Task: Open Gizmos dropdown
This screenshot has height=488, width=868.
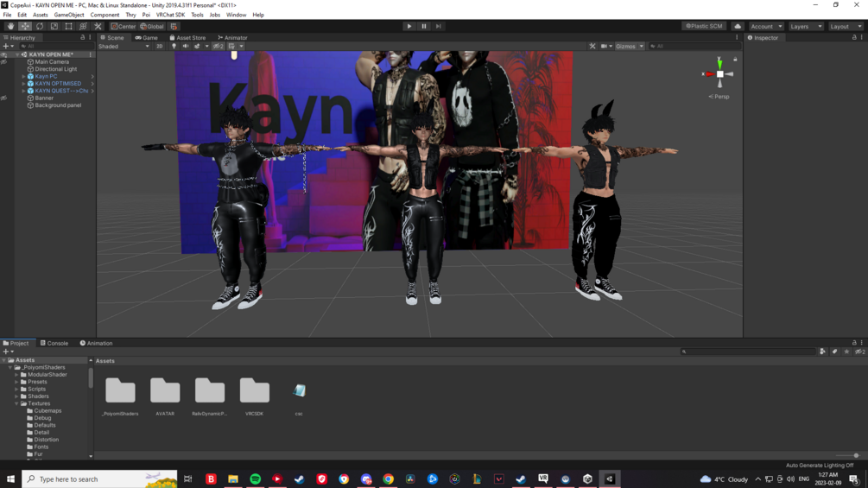Action: [x=630, y=47]
